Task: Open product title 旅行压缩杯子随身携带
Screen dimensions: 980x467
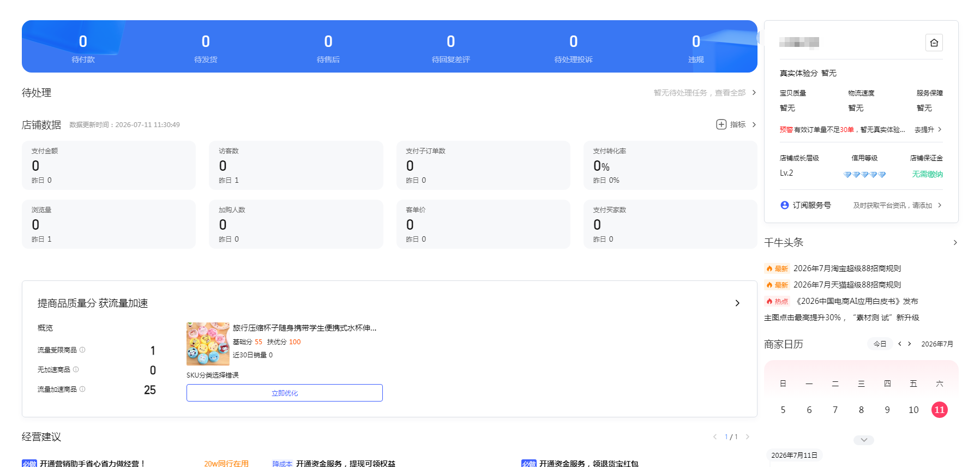Action: point(304,328)
